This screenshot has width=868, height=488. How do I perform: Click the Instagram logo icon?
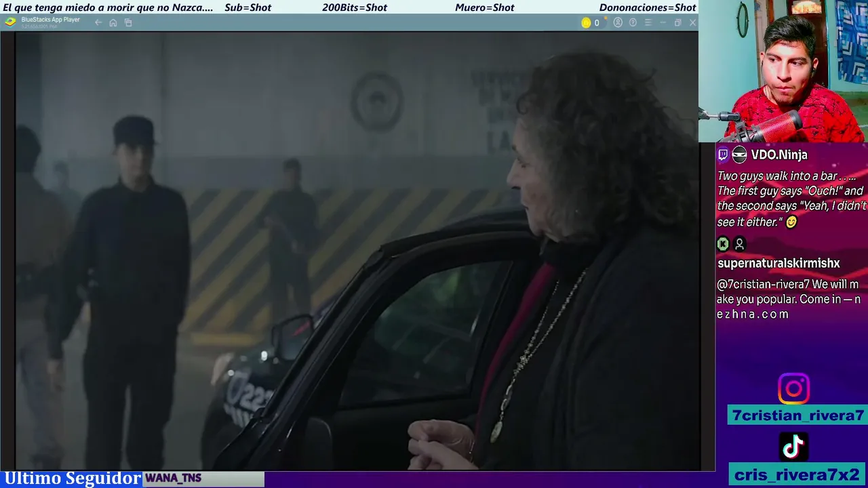793,389
